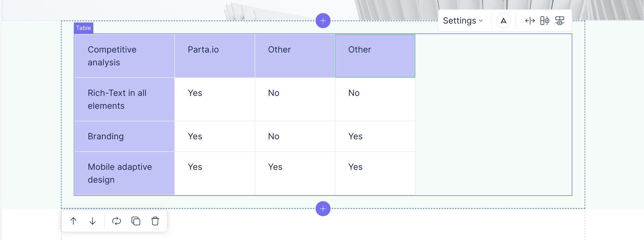Select the highlighted last 'Other' header cell

point(375,56)
